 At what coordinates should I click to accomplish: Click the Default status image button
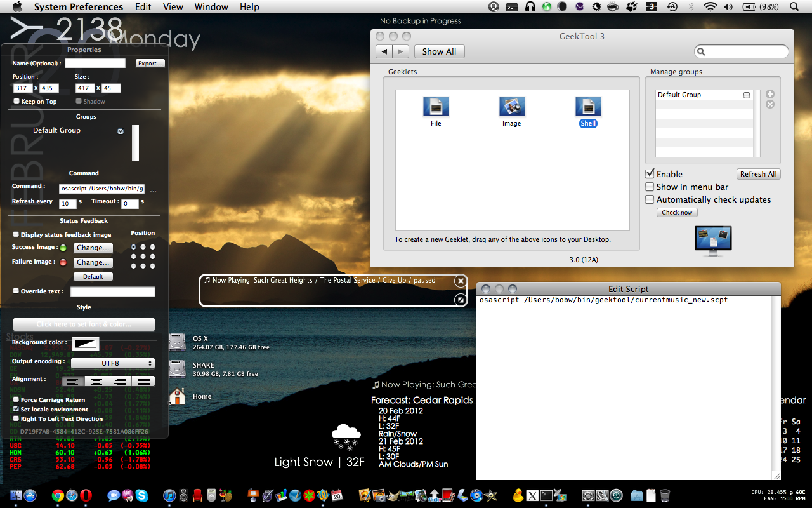click(93, 277)
